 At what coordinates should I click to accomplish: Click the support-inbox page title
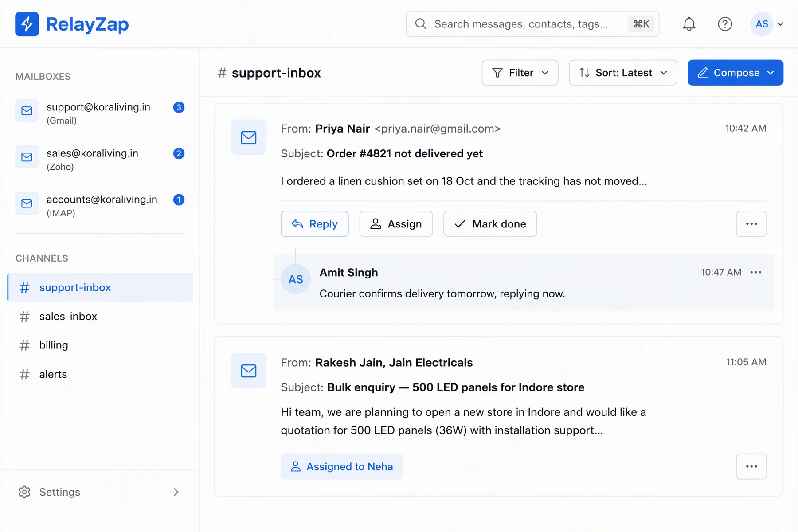pyautogui.click(x=276, y=73)
